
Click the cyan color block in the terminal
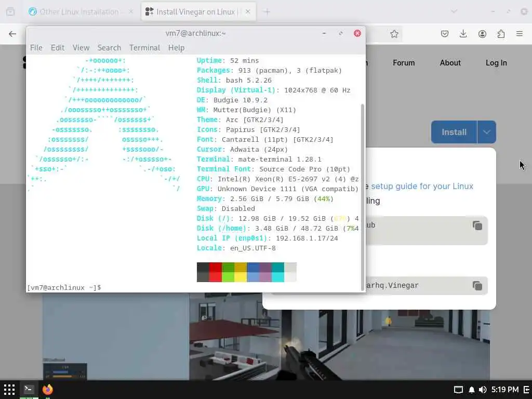click(x=278, y=272)
